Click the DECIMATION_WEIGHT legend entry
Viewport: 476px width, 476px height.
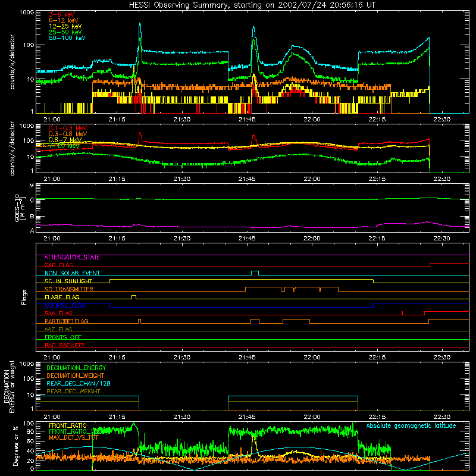click(x=76, y=376)
